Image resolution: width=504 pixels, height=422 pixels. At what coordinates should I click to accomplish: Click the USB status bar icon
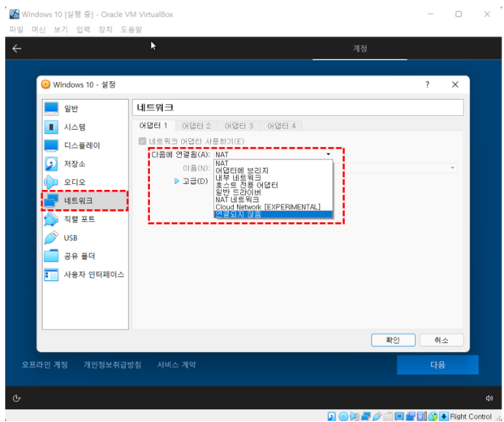[377, 416]
